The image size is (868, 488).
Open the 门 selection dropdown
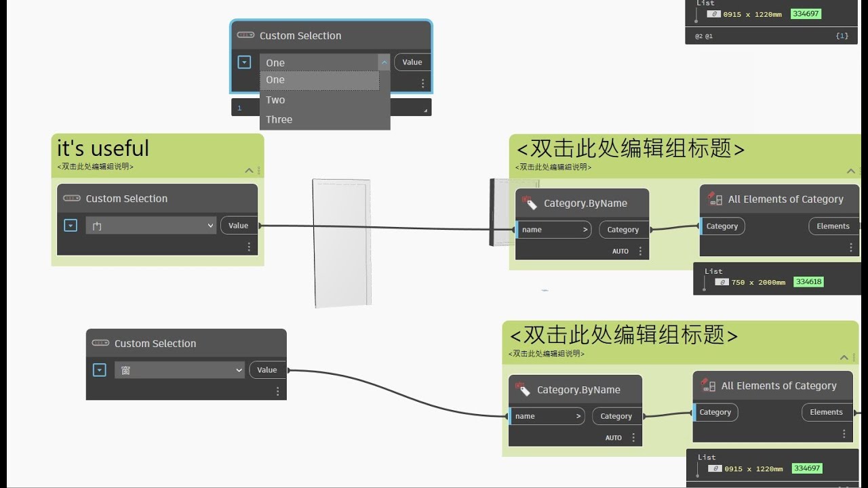pos(151,226)
